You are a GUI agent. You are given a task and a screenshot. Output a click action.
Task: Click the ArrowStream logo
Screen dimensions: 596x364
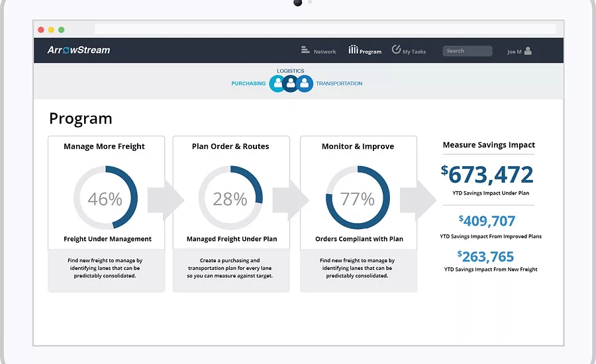click(x=79, y=50)
